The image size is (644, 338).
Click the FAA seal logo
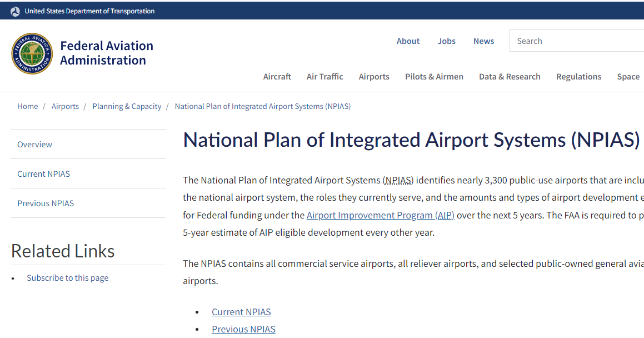coord(32,53)
